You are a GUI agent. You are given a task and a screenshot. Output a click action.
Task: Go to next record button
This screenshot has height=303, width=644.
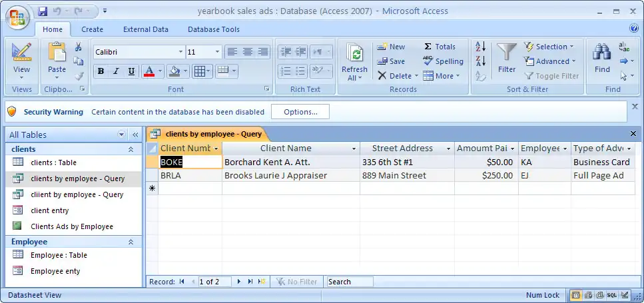coord(239,282)
